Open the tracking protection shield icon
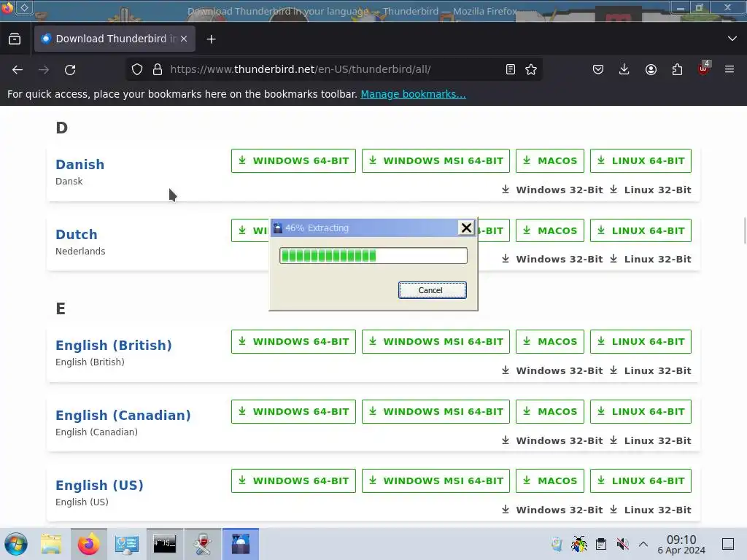This screenshot has width=747, height=560. click(x=137, y=69)
